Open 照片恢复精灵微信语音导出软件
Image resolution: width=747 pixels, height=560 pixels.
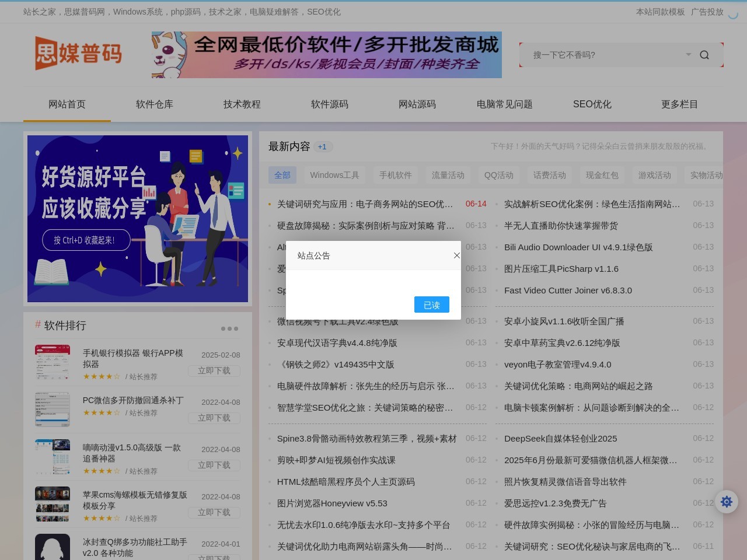click(x=566, y=482)
